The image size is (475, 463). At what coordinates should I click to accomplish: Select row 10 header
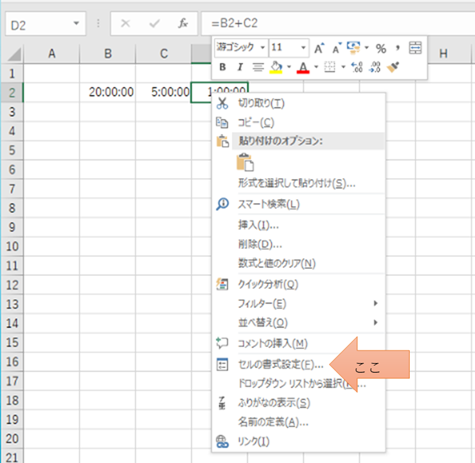click(x=12, y=246)
